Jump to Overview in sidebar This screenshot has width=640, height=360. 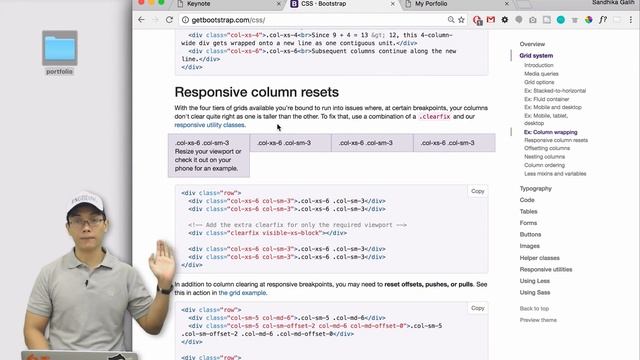532,44
